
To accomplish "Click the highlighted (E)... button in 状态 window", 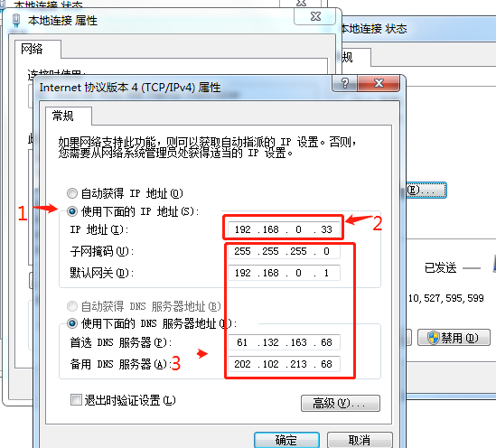I will 426,191.
